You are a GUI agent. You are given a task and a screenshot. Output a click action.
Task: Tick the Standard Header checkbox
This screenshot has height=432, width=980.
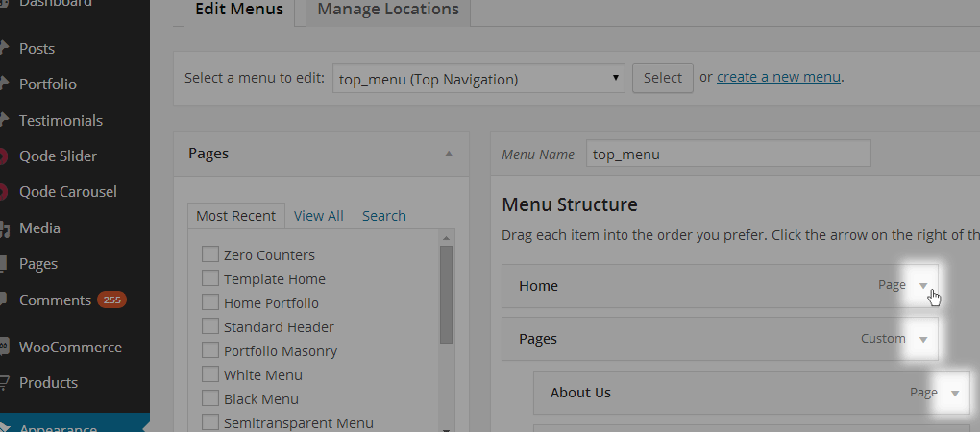click(210, 325)
